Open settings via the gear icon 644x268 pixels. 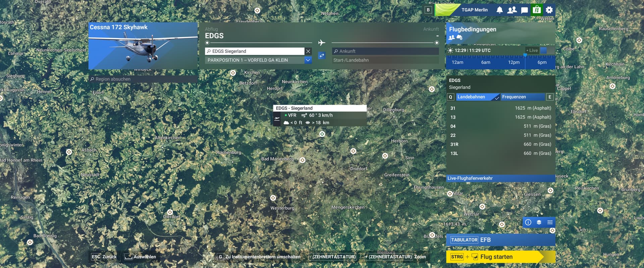point(549,10)
